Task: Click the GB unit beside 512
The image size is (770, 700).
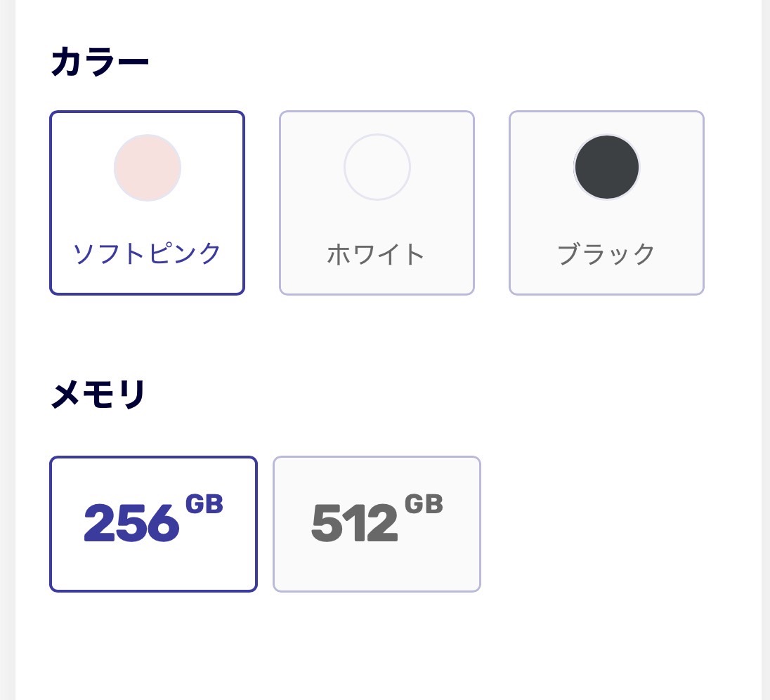Action: [424, 505]
